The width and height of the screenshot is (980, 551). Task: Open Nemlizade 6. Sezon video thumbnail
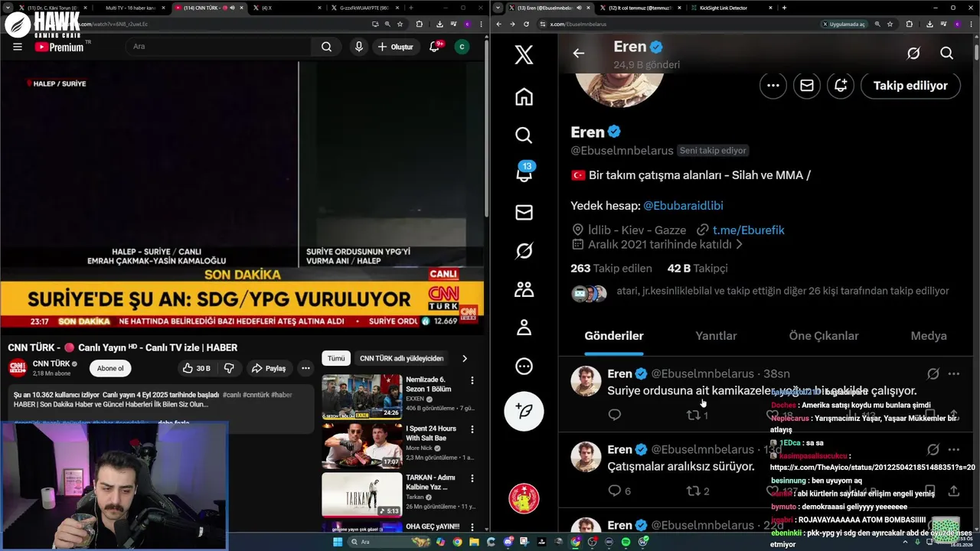click(361, 396)
